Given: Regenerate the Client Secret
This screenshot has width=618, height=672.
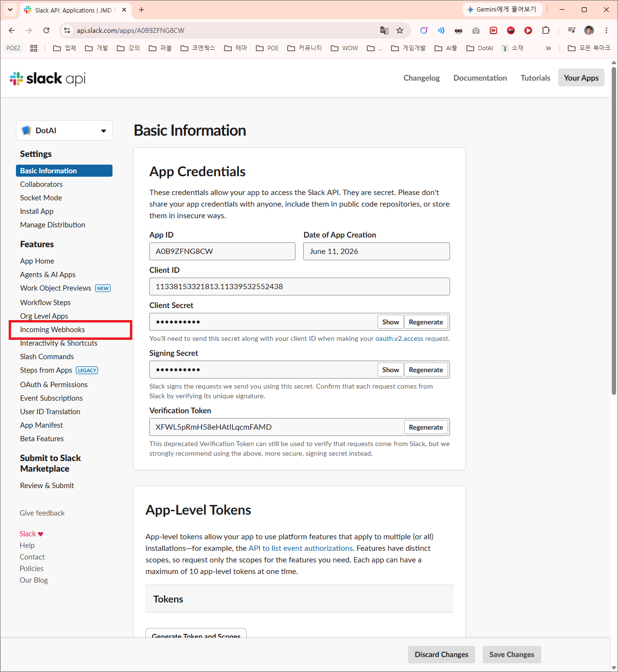Looking at the screenshot, I should [426, 322].
